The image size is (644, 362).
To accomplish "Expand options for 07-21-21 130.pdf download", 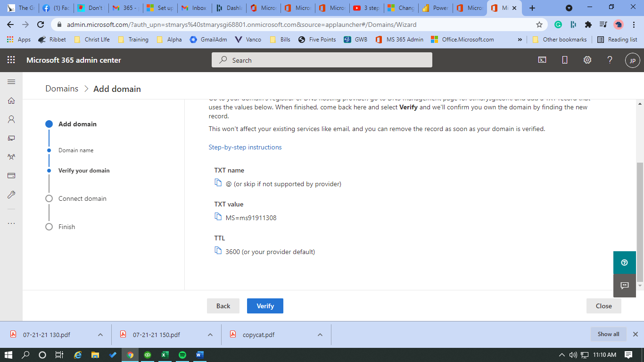I will pyautogui.click(x=100, y=335).
